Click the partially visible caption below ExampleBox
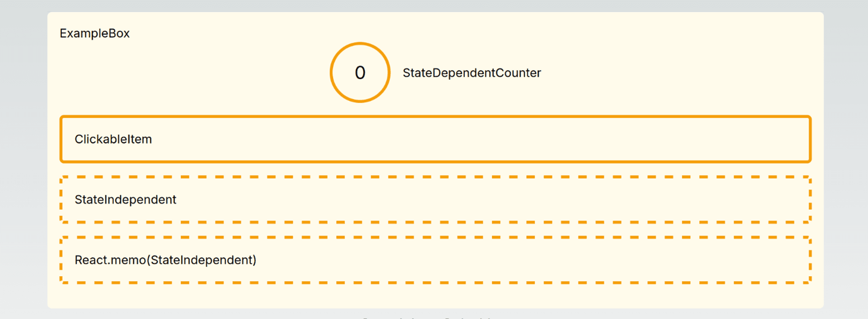This screenshot has width=868, height=319. click(x=427, y=317)
